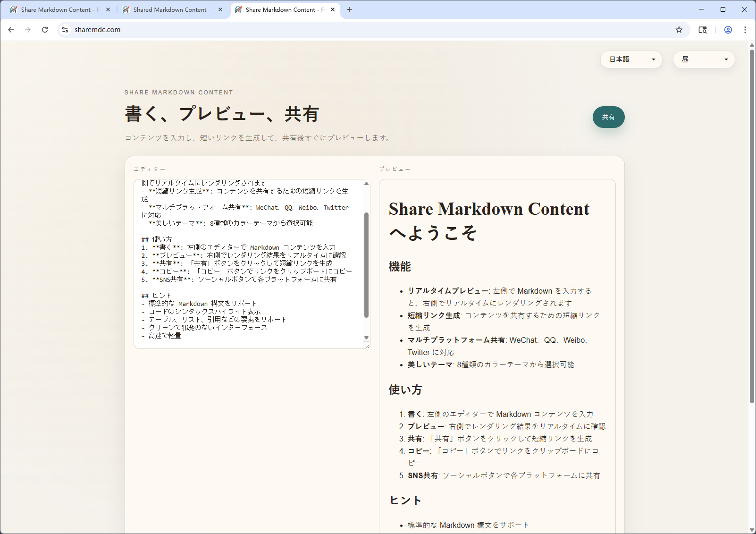Viewport: 756px width, 534px height.
Task: Open the search-this-page-with-lens icon
Action: pos(703,29)
